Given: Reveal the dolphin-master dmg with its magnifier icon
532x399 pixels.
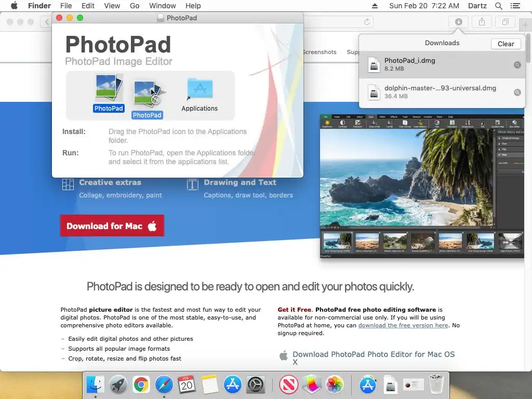Looking at the screenshot, I should (517, 92).
